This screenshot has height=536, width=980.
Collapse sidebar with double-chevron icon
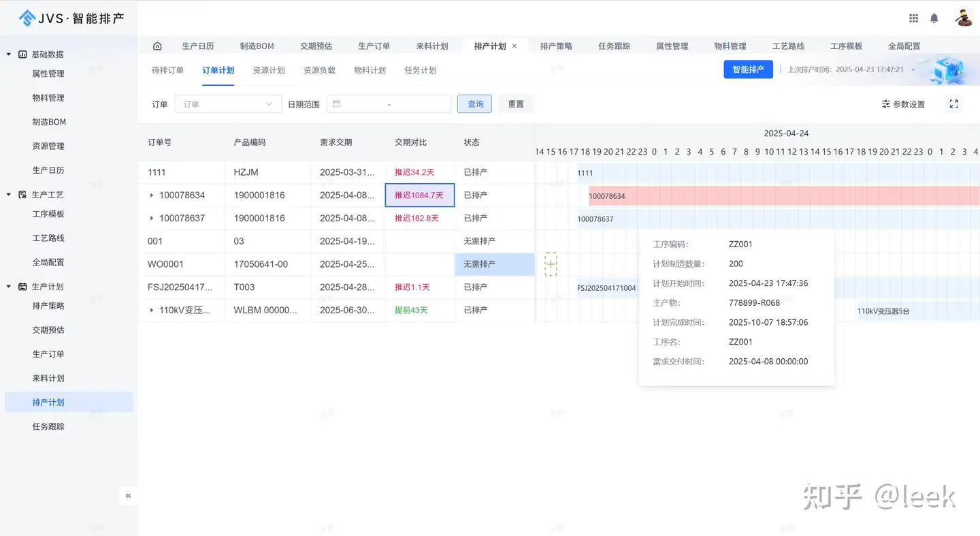click(128, 496)
